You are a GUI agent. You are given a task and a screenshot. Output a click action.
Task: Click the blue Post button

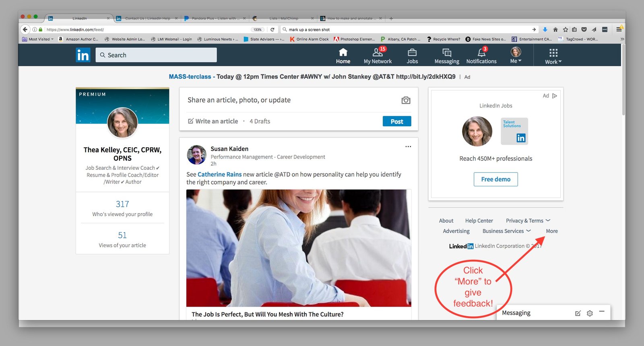[396, 121]
